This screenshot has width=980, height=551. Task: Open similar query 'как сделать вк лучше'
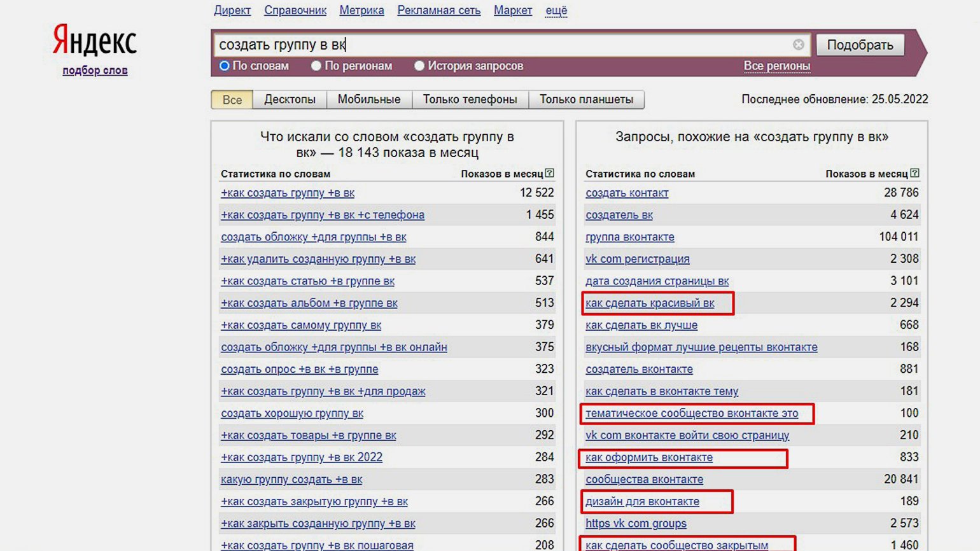click(x=641, y=325)
